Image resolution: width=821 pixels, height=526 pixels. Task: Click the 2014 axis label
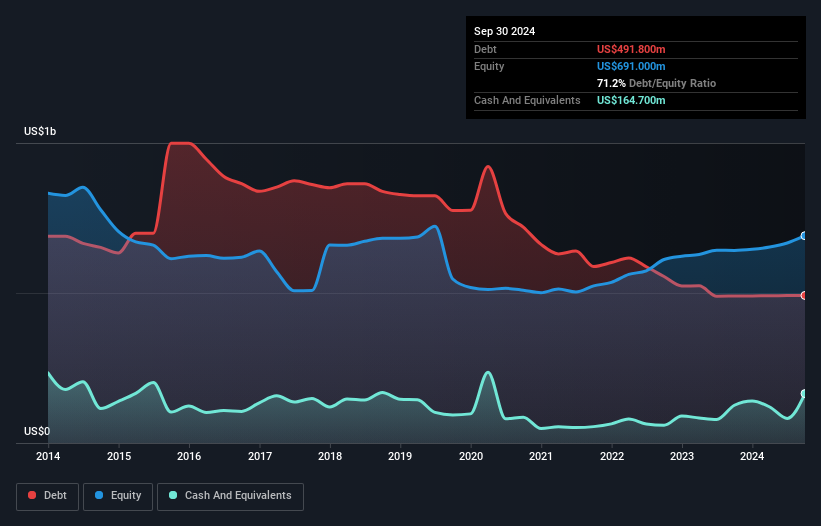(x=48, y=456)
